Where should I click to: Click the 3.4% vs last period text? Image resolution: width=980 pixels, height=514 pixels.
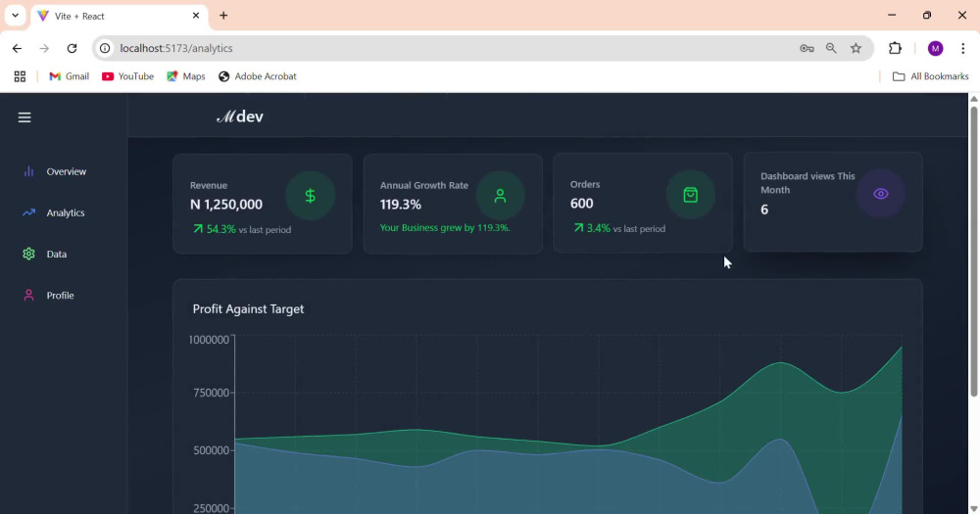[x=619, y=228]
